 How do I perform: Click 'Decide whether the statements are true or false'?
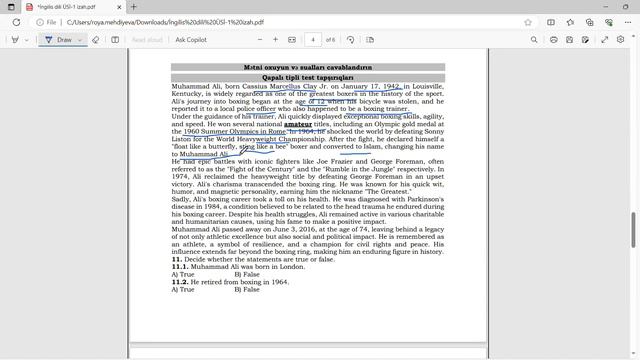(x=259, y=259)
